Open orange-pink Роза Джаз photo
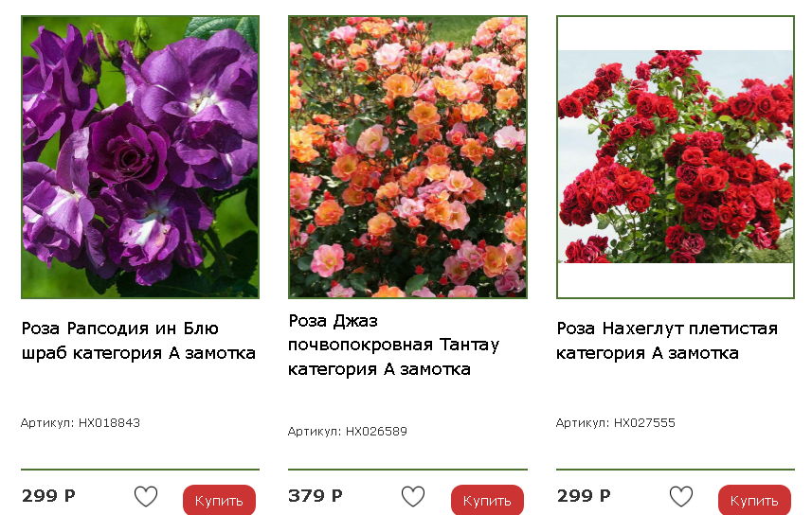812x515 pixels. (x=407, y=157)
